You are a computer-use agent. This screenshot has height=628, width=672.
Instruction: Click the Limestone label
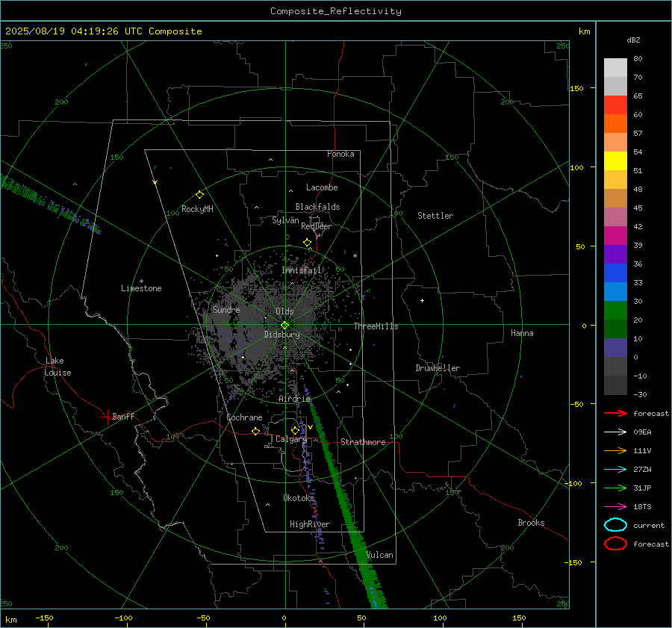(141, 288)
